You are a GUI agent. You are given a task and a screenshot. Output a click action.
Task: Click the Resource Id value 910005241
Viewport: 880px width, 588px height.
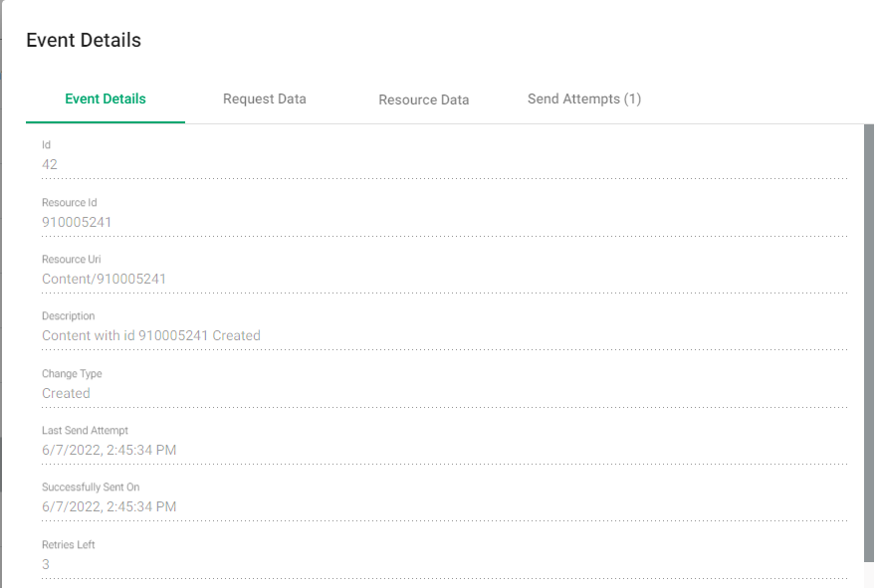point(77,222)
